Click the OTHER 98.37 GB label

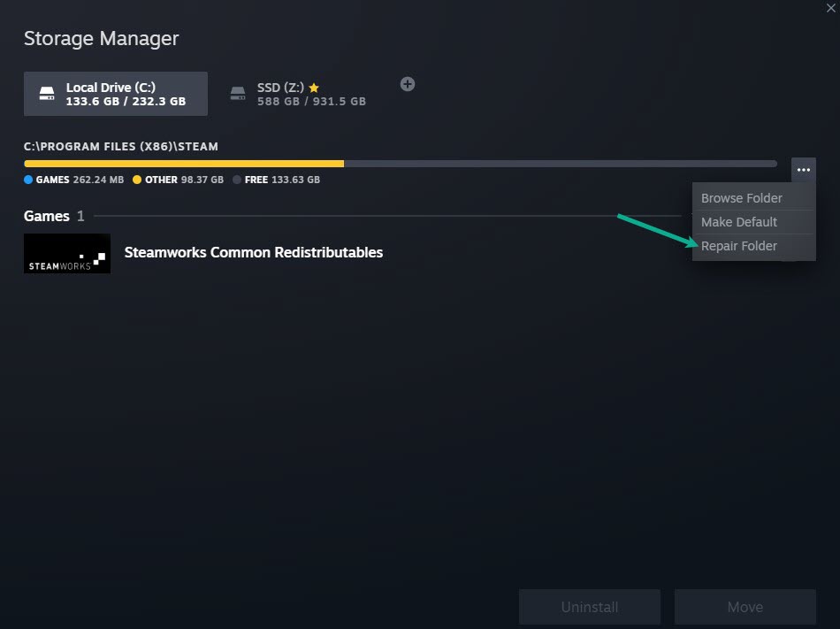[184, 180]
